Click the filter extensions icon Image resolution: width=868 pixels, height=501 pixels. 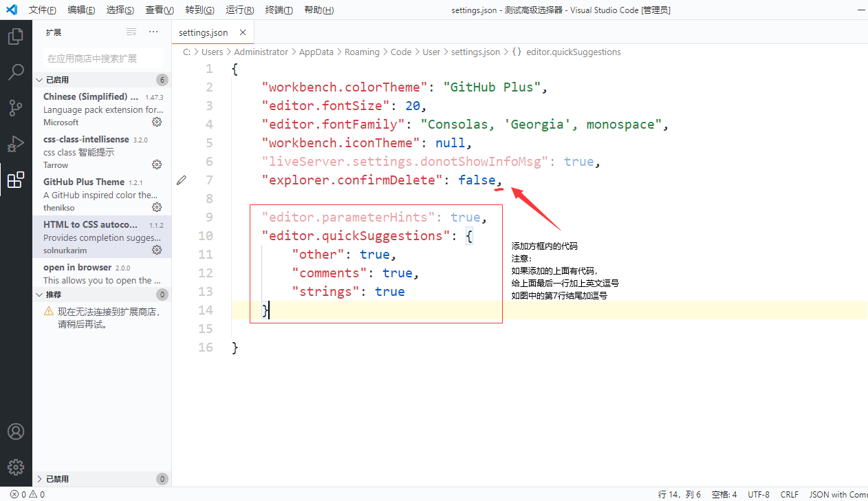click(131, 32)
